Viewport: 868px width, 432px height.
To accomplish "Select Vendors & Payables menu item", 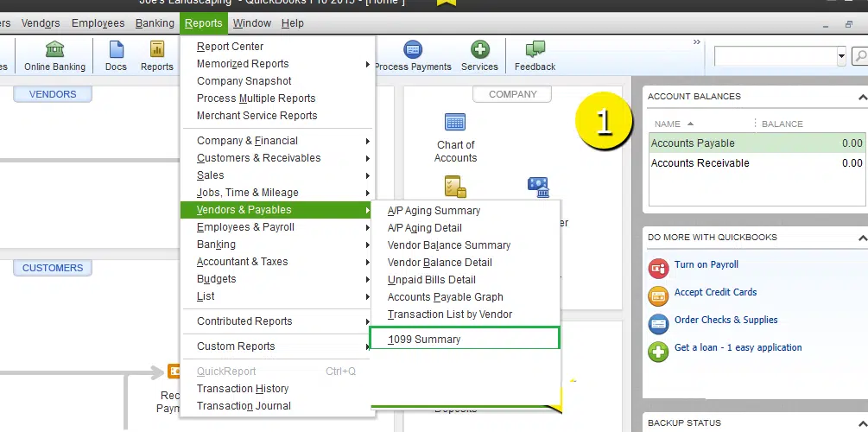I will tap(277, 209).
